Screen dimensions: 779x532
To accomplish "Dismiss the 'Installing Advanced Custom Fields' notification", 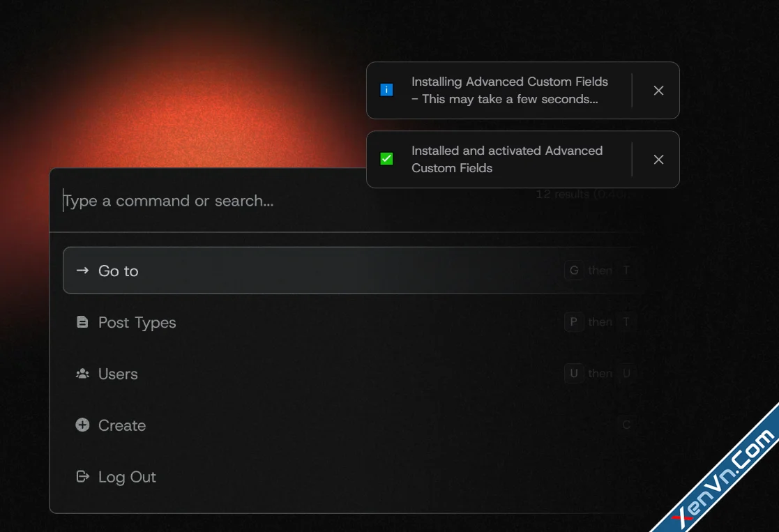I will pos(658,91).
